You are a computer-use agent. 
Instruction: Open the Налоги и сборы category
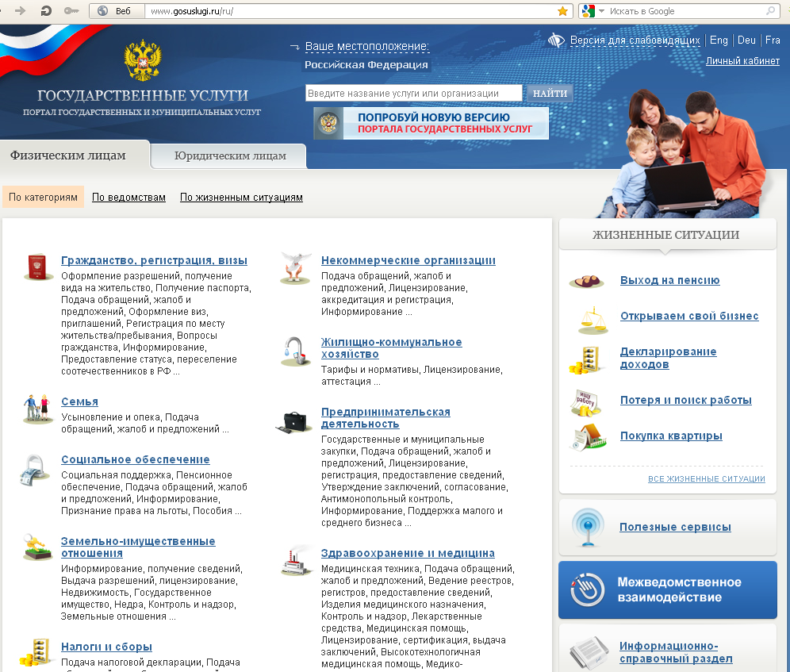pos(106,647)
